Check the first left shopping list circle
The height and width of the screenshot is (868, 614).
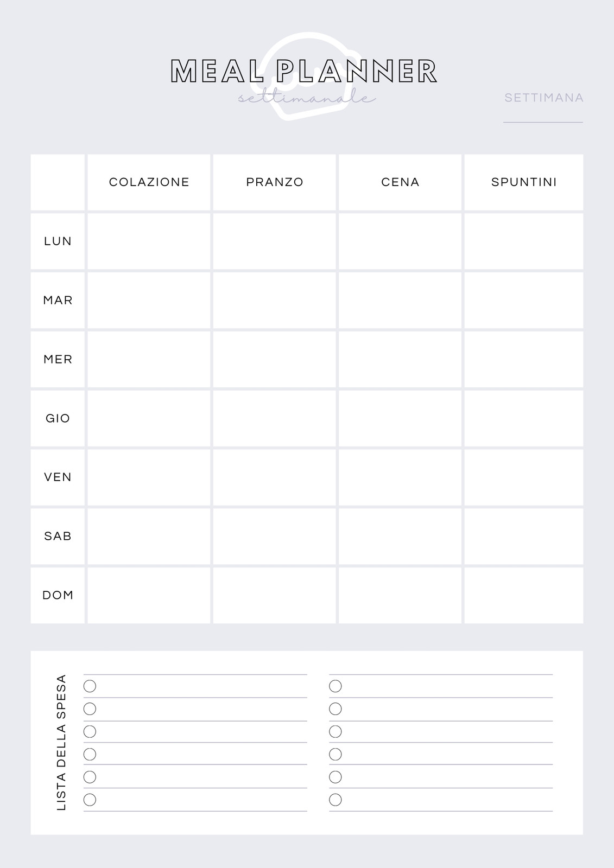point(90,686)
